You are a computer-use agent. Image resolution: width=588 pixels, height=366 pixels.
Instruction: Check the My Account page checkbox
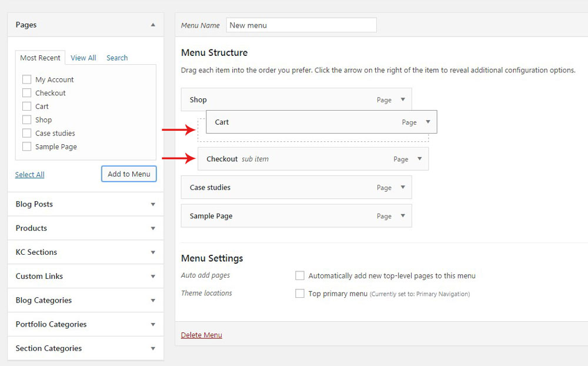pos(26,79)
